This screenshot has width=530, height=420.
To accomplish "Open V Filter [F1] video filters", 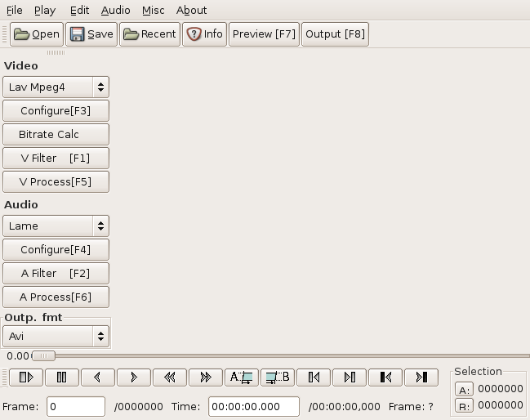I will point(56,158).
